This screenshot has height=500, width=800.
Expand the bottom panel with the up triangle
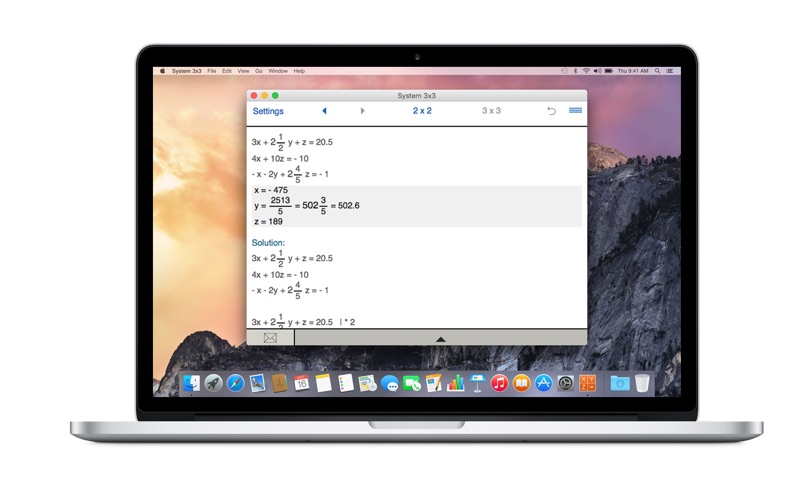click(441, 339)
